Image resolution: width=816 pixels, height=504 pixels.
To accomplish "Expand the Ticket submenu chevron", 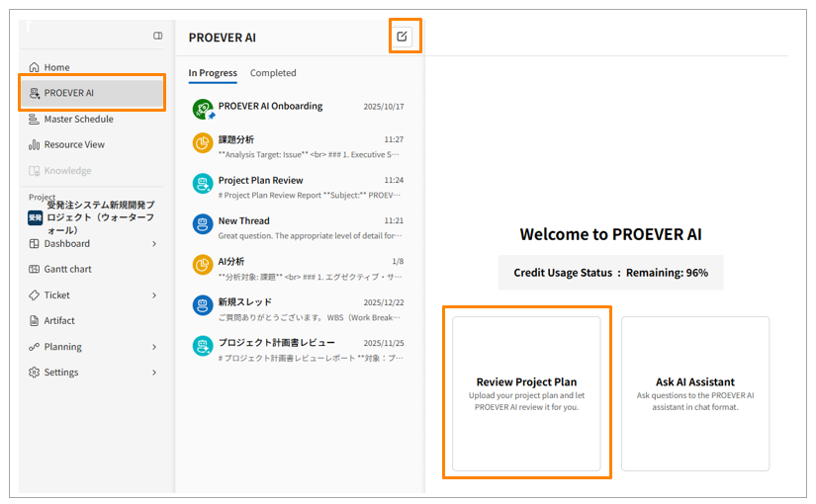I will coord(154,294).
